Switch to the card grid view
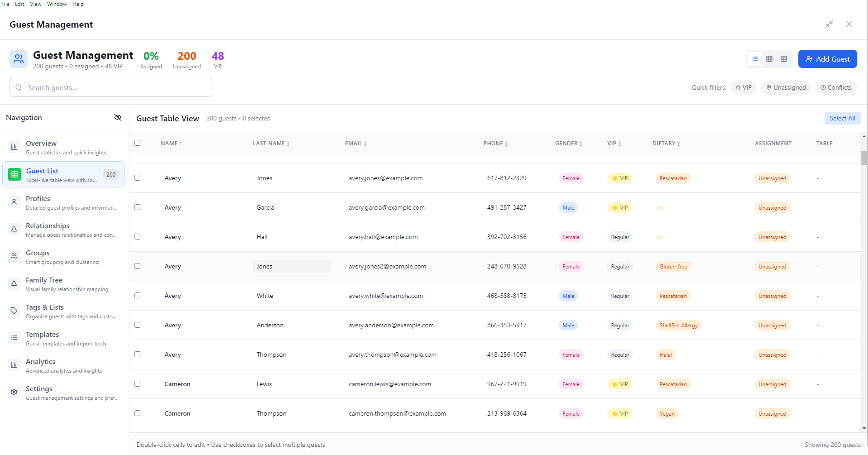 coord(769,59)
